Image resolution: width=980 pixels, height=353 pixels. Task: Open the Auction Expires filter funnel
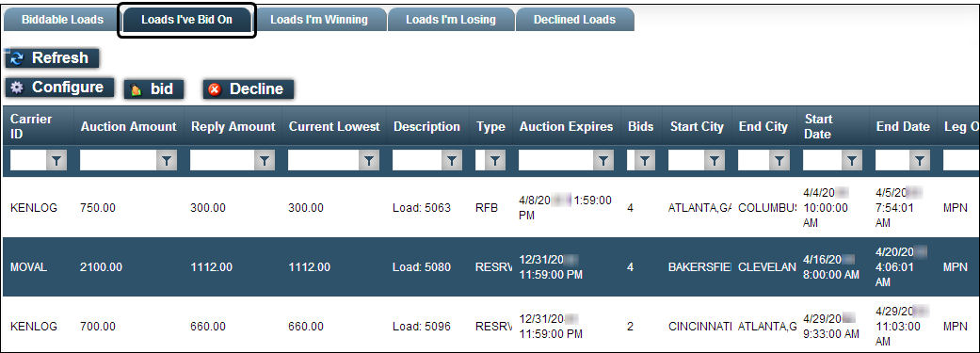pyautogui.click(x=602, y=161)
